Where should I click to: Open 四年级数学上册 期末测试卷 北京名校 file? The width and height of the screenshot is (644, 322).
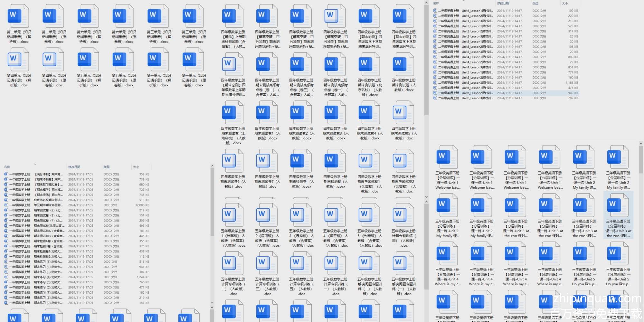370,64
